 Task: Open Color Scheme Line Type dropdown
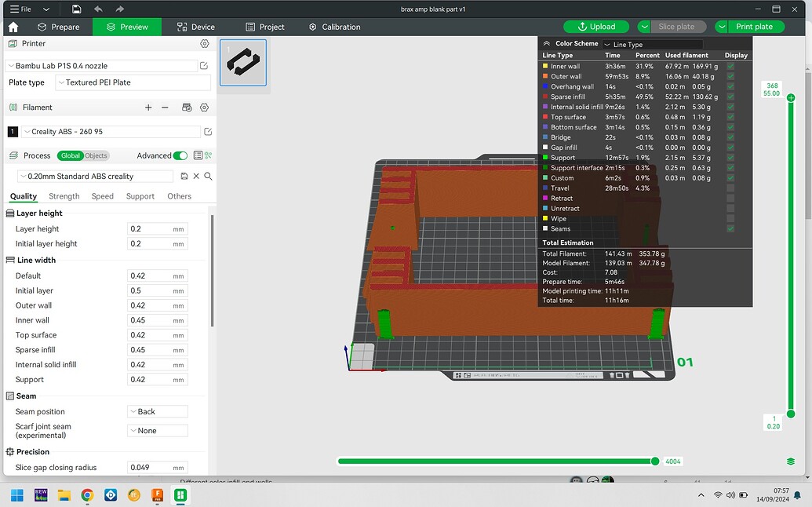coord(653,45)
